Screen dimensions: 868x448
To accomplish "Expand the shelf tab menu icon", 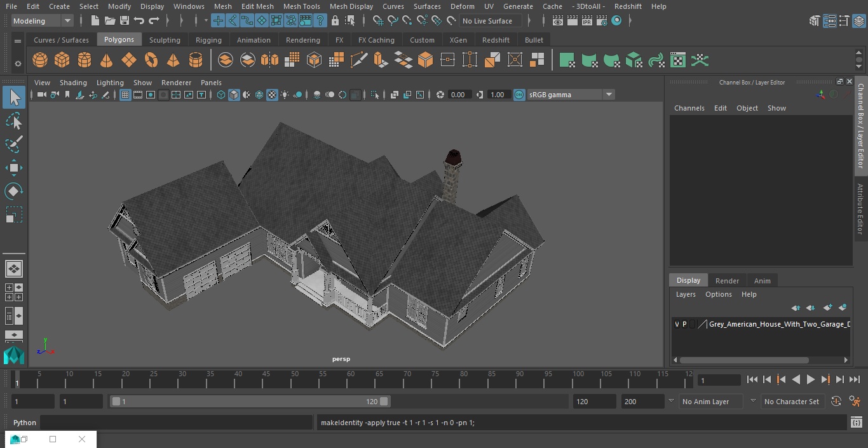I will tap(18, 41).
